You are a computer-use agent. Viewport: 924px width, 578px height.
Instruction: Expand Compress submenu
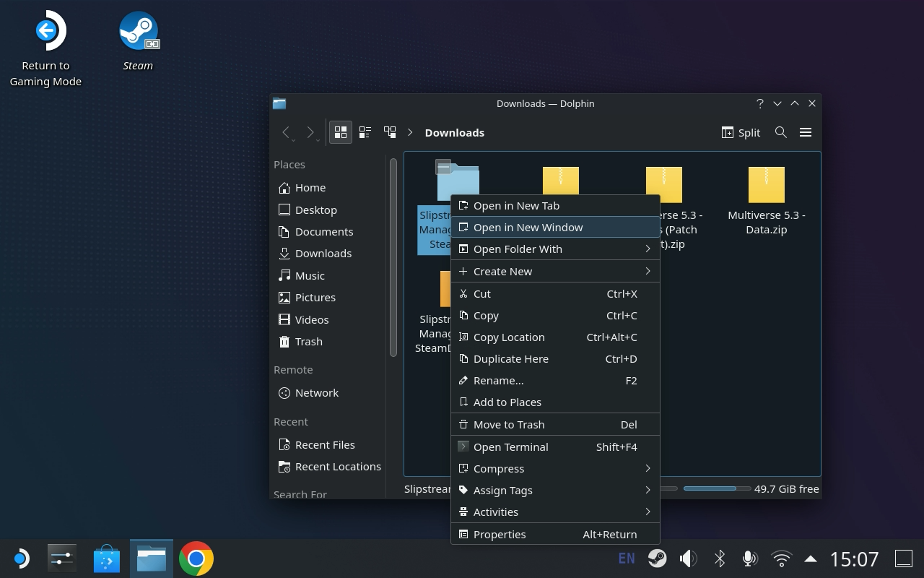point(555,468)
